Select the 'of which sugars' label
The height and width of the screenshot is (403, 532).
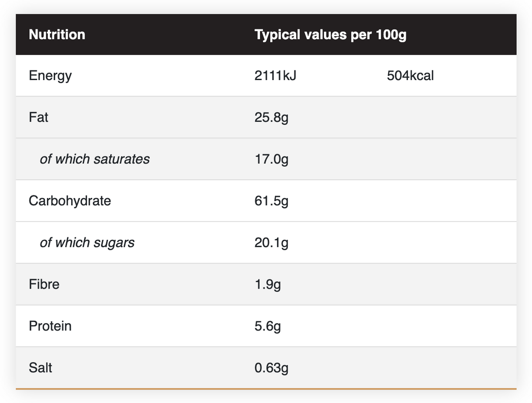click(87, 242)
